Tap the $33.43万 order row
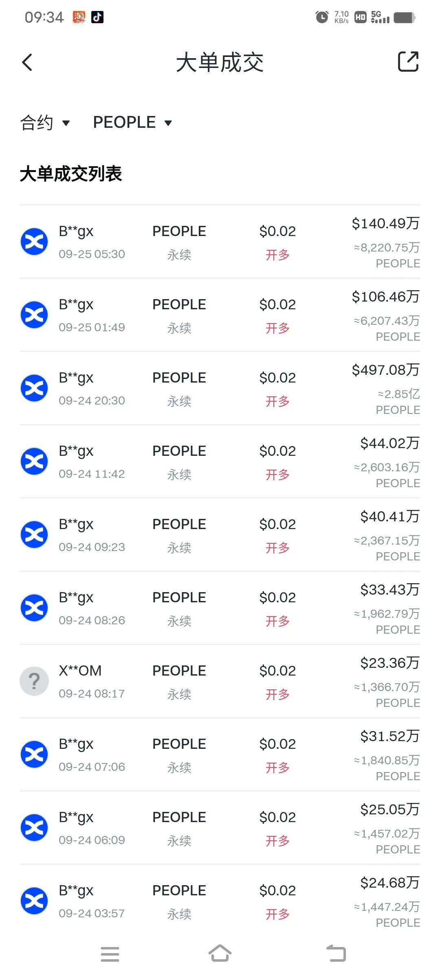 tap(220, 608)
